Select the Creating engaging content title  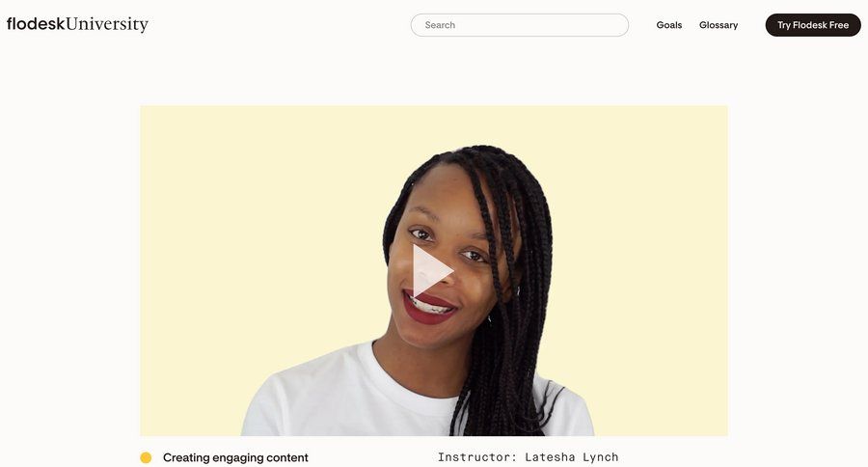[x=235, y=457]
